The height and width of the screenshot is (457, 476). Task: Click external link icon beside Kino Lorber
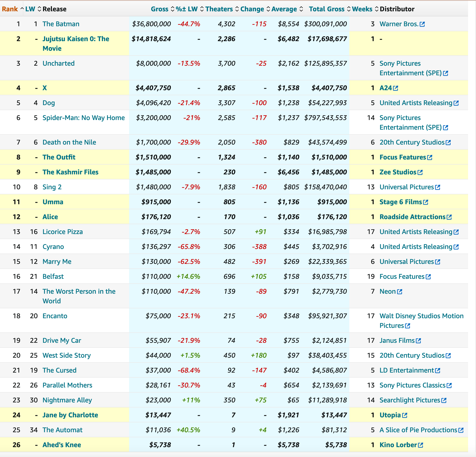(420, 445)
